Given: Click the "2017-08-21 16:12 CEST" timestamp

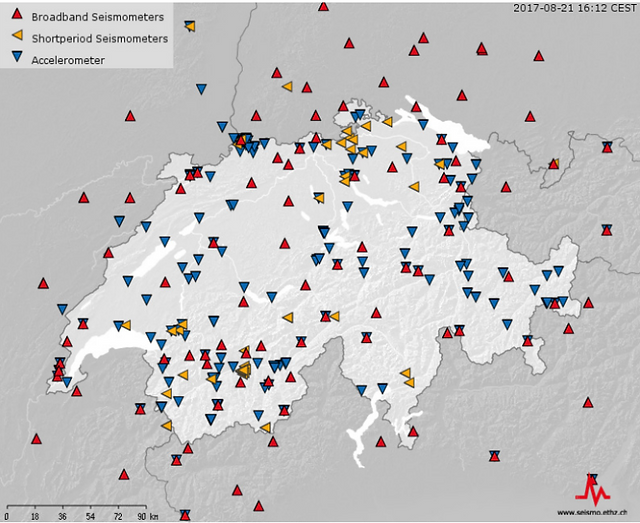Looking at the screenshot, I should pyautogui.click(x=575, y=8).
